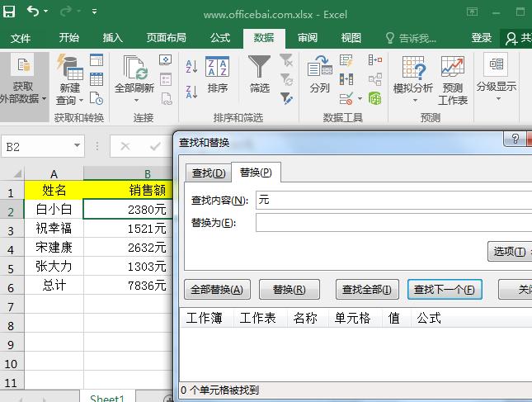This screenshot has width=532, height=402.
Task: Click the select-all corner triangle
Action: (x=17, y=174)
